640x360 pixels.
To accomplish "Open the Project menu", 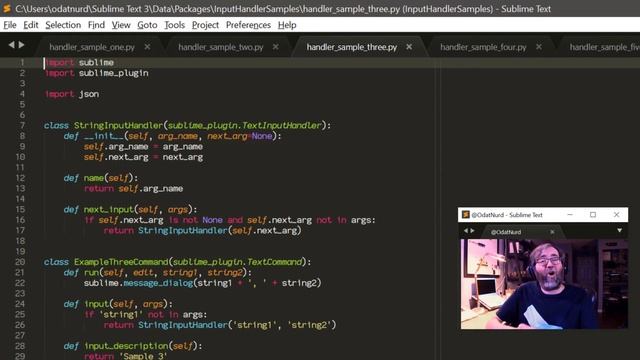I will click(205, 25).
